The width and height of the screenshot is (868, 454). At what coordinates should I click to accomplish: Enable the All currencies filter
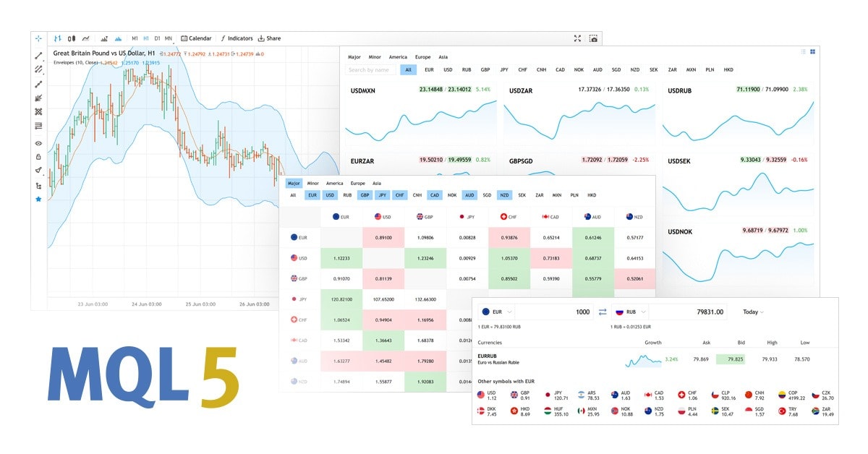click(294, 195)
